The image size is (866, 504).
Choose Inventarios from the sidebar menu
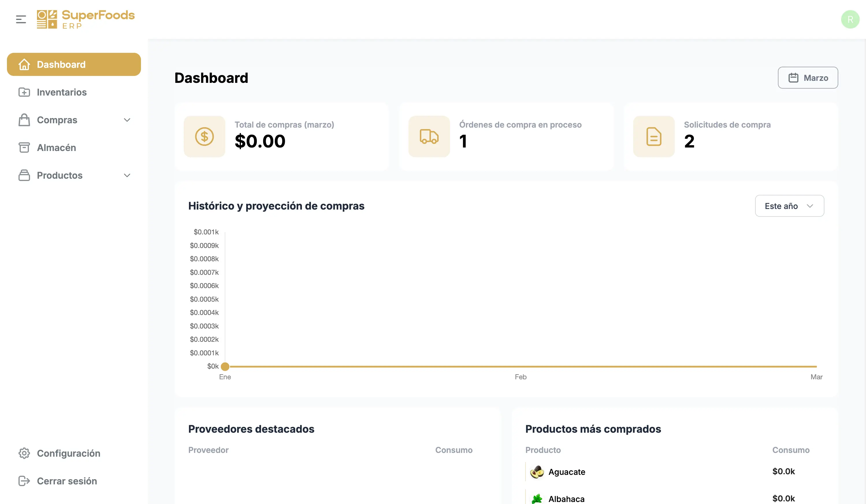[62, 92]
